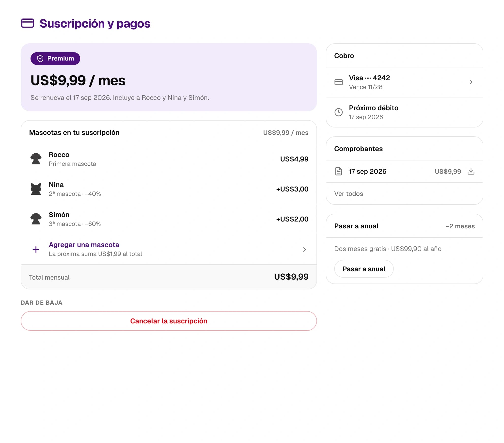Expand Agregar una mascota with its chevron
The height and width of the screenshot is (443, 504).
[304, 249]
